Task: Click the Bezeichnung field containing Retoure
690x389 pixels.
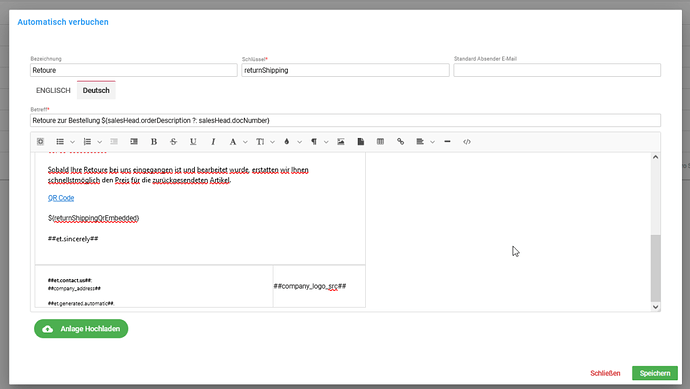Action: pyautogui.click(x=134, y=70)
